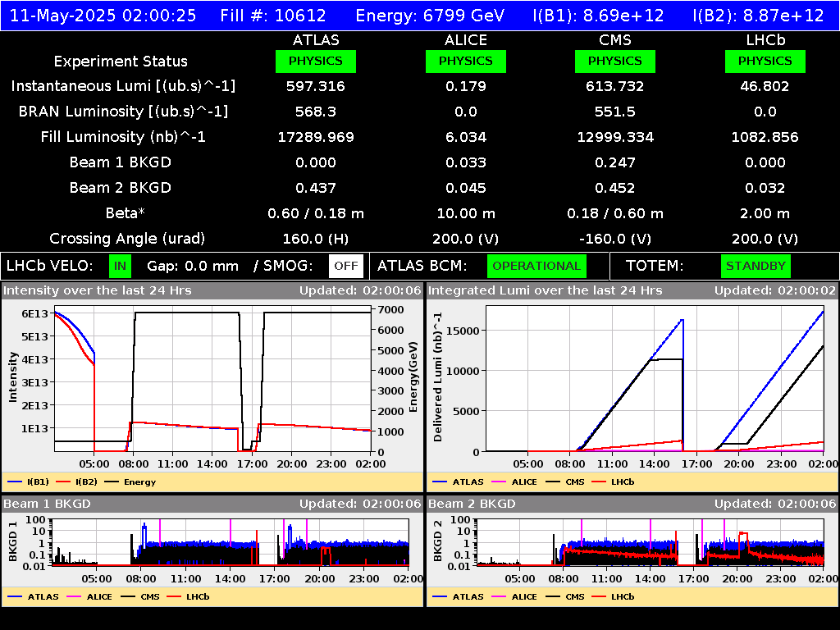Select the I(B2): 8.87e+12 value
The height and width of the screenshot is (630, 840).
(759, 16)
